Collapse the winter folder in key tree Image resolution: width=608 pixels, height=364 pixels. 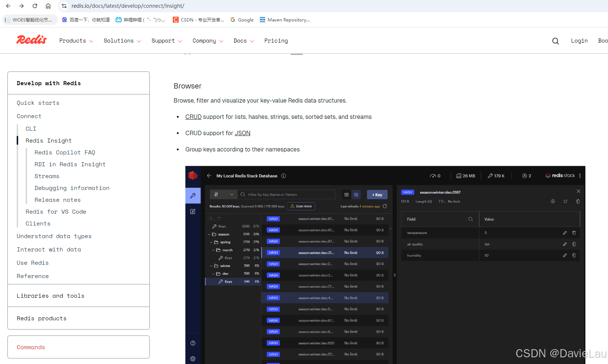(x=211, y=266)
